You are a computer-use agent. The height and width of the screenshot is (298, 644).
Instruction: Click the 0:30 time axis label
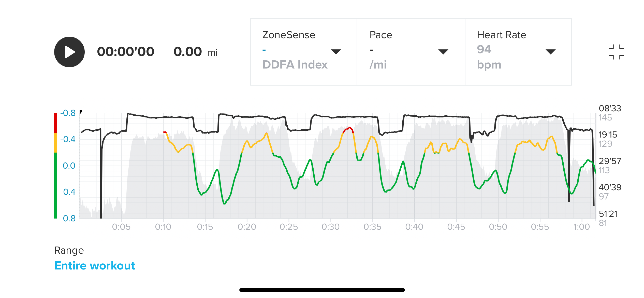click(x=331, y=227)
